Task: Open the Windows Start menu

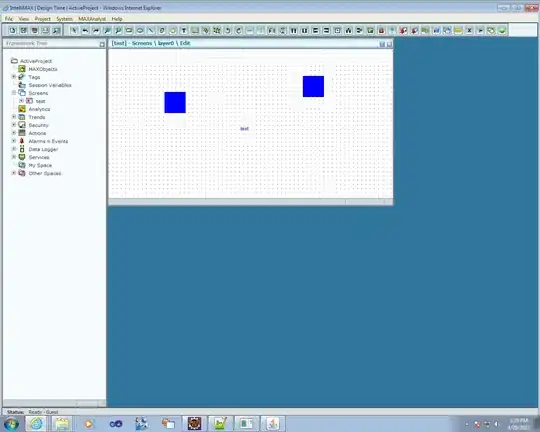Action: 11,424
